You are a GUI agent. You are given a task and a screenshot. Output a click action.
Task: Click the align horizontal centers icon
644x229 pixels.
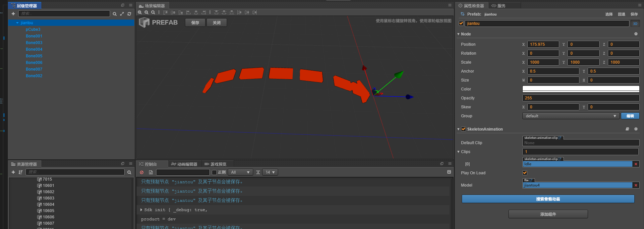(x=196, y=12)
